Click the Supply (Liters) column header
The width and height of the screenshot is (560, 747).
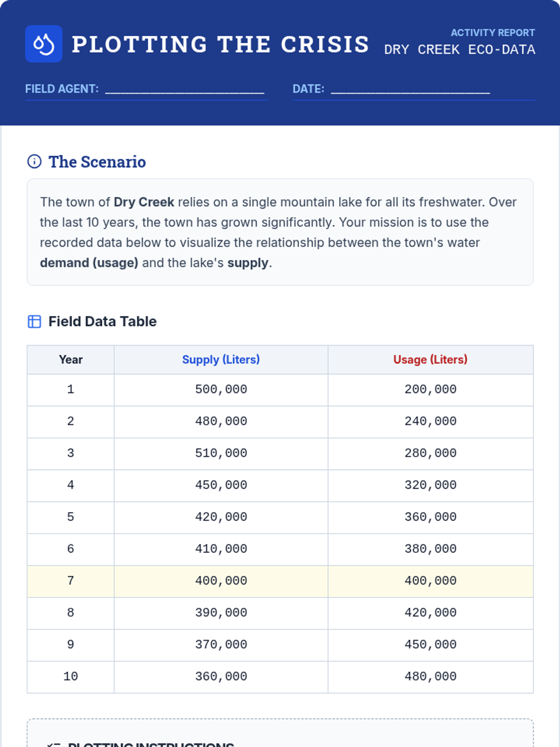click(x=221, y=359)
